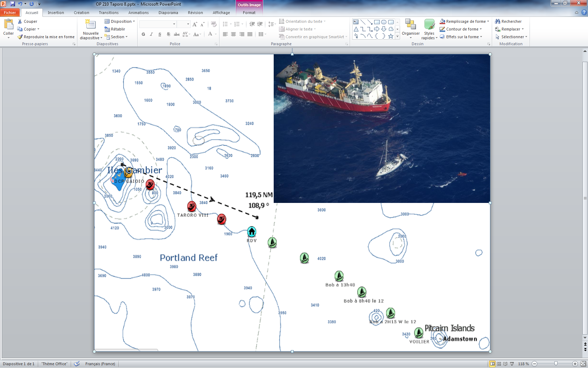
Task: Select the star shape in shapes gallery
Action: coord(391,36)
